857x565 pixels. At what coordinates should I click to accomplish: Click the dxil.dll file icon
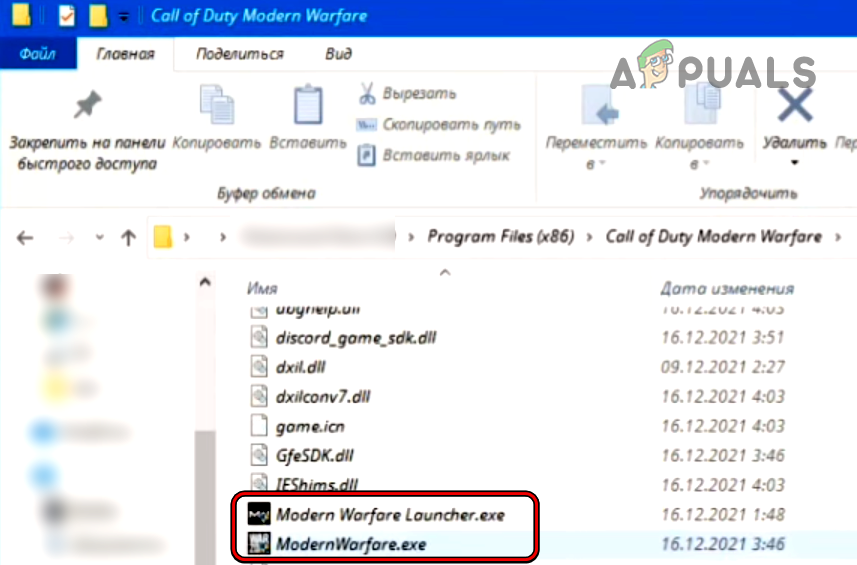(x=259, y=367)
